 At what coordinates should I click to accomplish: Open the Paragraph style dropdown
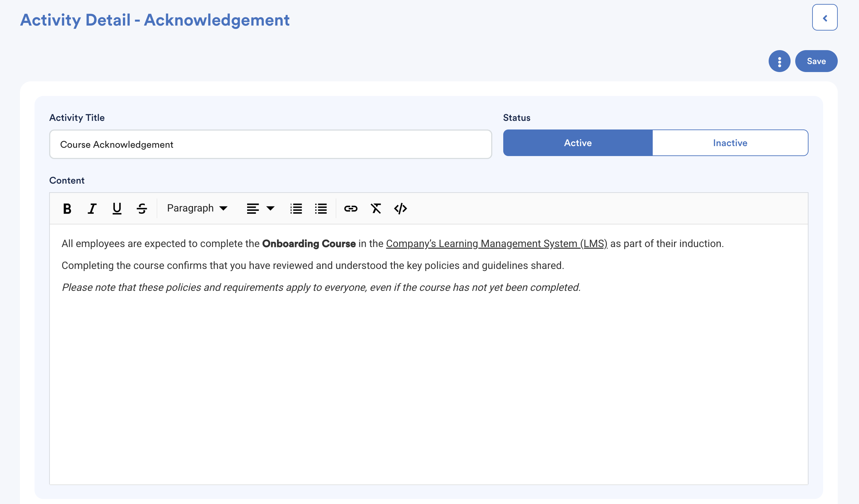[x=197, y=208]
